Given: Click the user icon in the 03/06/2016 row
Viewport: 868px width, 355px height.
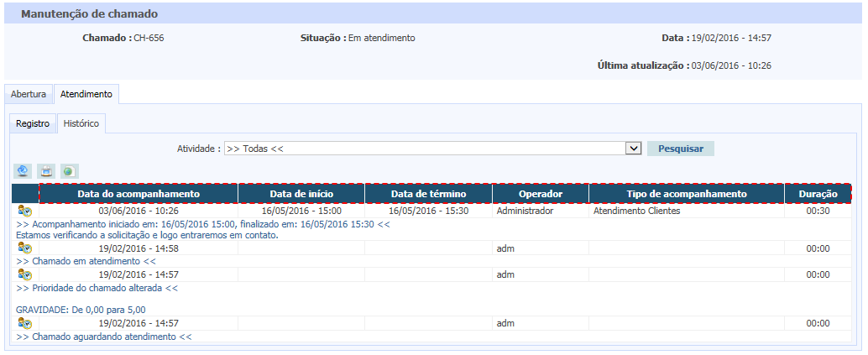Looking at the screenshot, I should (24, 211).
